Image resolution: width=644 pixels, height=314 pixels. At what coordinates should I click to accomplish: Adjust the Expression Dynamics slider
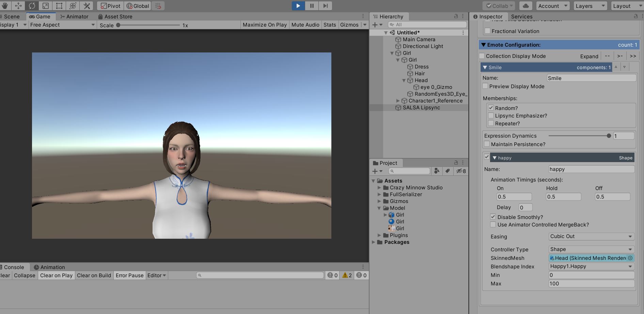pyautogui.click(x=609, y=136)
